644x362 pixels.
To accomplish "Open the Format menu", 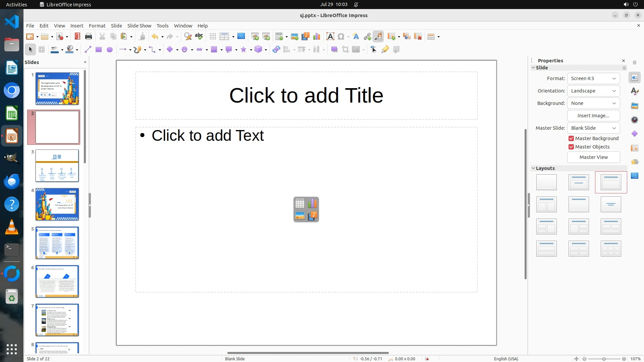I will [x=97, y=26].
